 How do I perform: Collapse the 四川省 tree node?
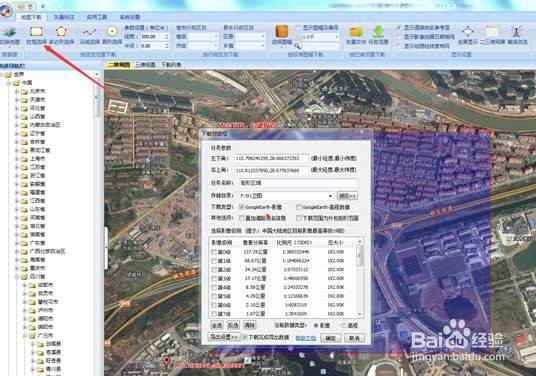(x=16, y=277)
